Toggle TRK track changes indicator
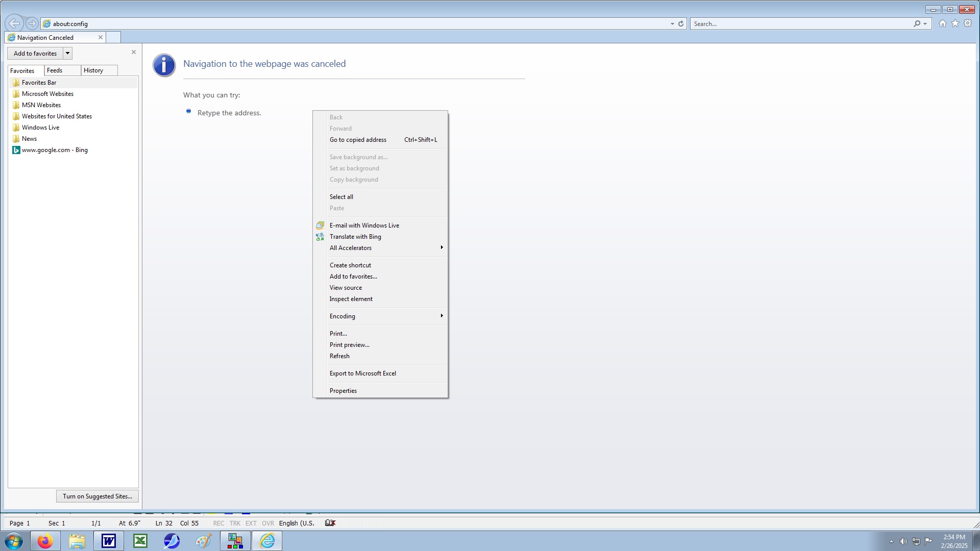The width and height of the screenshot is (980, 551). 235,523
